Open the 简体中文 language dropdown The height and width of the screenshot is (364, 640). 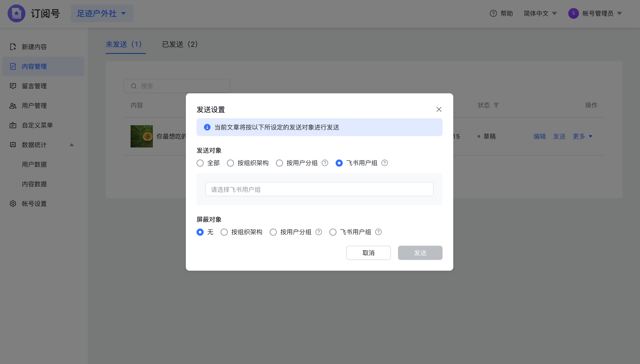(540, 13)
